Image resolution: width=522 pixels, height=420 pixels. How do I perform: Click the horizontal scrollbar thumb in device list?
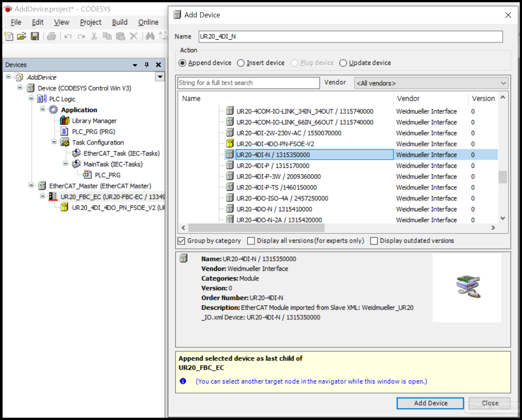tap(256, 228)
